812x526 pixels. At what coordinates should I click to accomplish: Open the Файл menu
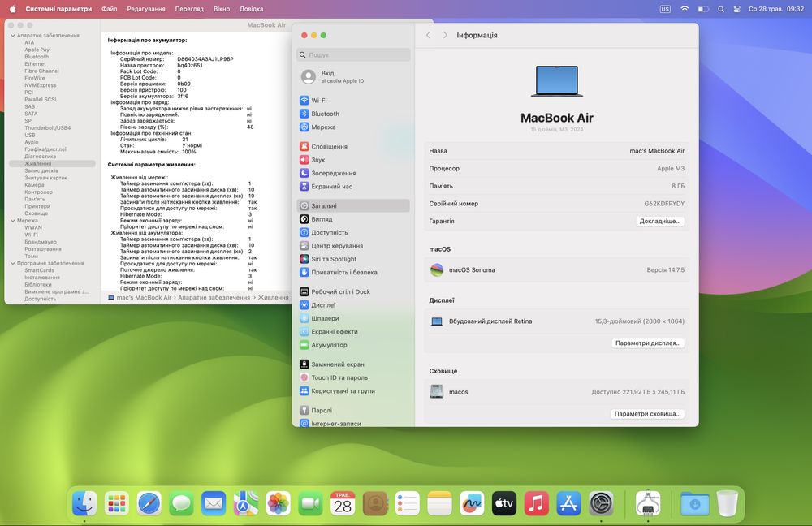(x=110, y=9)
